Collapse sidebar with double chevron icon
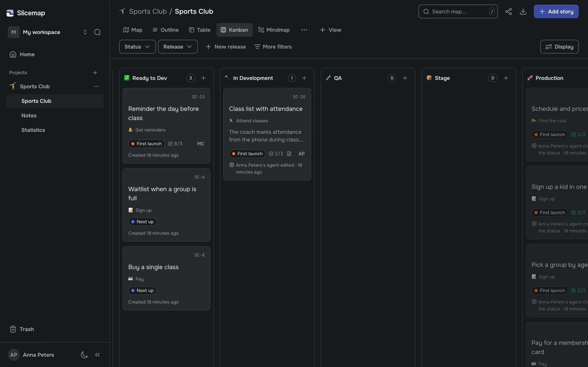The height and width of the screenshot is (367, 588). [x=97, y=355]
